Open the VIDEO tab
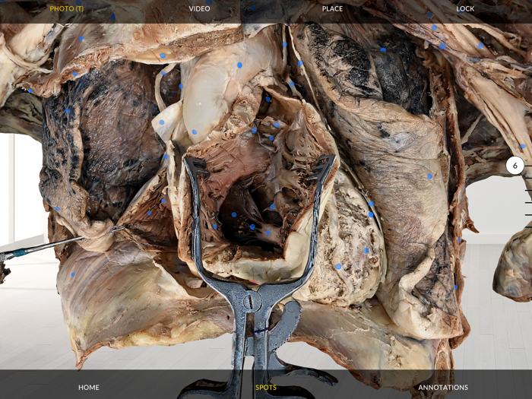 coord(199,9)
